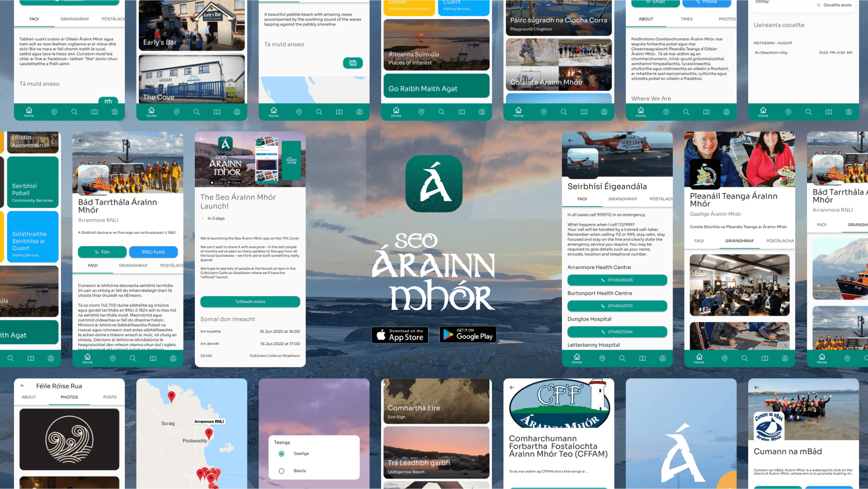Tap the map button beside pebble beach 'Tá muid anseo'
Image resolution: width=868 pixels, height=489 pixels.
pyautogui.click(x=353, y=63)
